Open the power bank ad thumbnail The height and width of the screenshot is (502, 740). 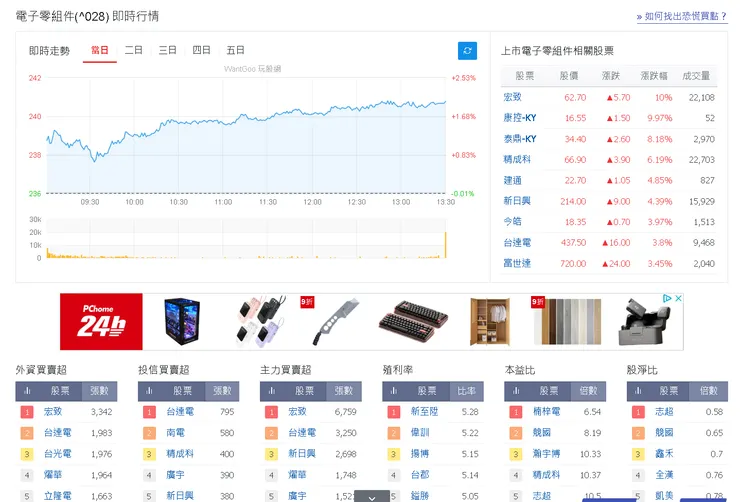click(x=261, y=322)
